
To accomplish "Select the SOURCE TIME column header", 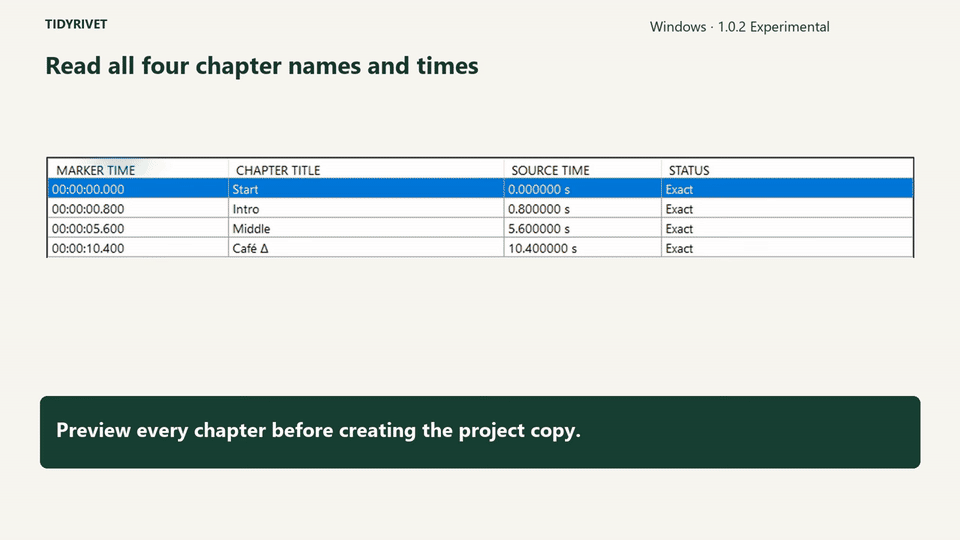I will pos(582,170).
